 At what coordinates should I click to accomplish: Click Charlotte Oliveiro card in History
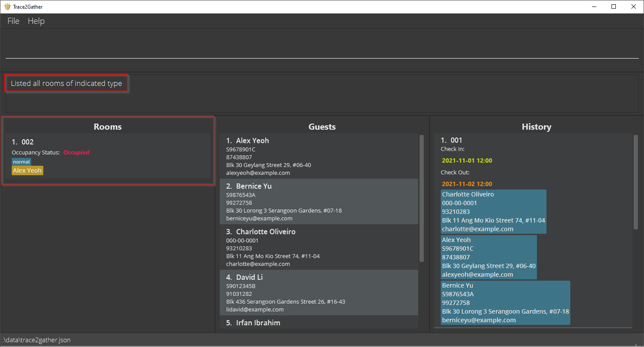pos(494,212)
